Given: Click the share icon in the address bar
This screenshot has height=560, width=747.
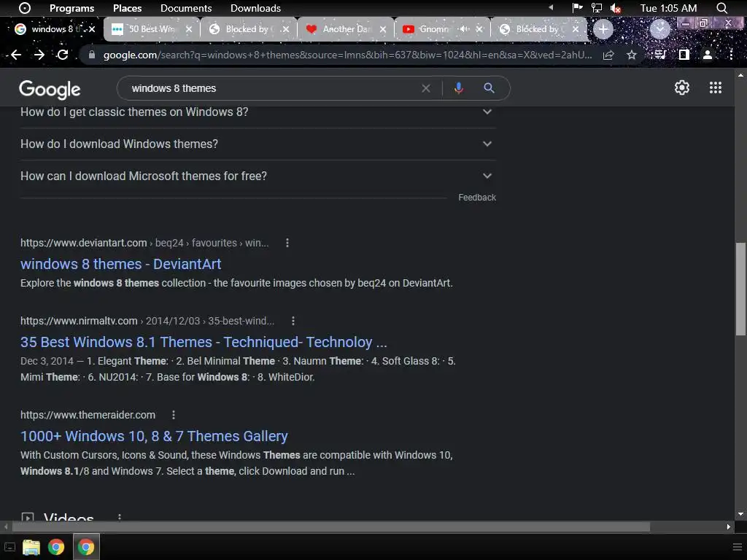Looking at the screenshot, I should [608, 55].
